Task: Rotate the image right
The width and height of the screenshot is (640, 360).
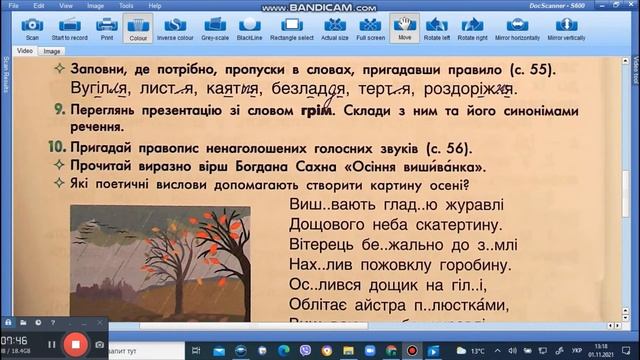Action: coord(472,29)
